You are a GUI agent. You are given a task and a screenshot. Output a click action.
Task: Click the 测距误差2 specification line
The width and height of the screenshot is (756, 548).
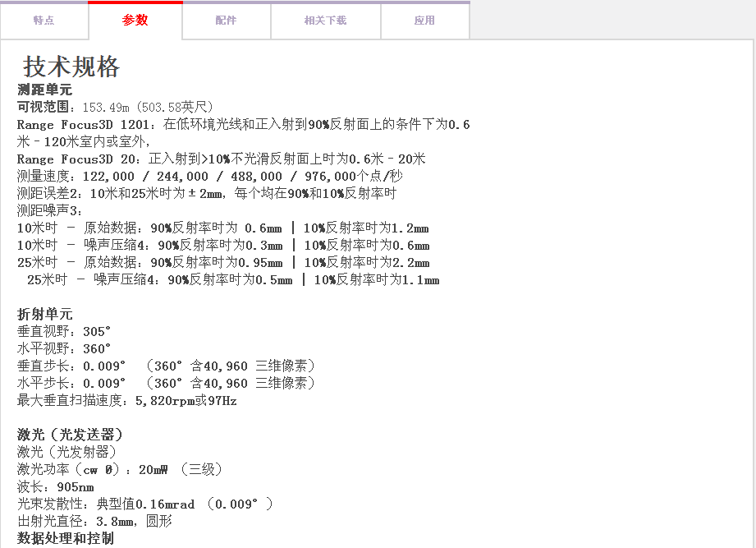tap(206, 193)
